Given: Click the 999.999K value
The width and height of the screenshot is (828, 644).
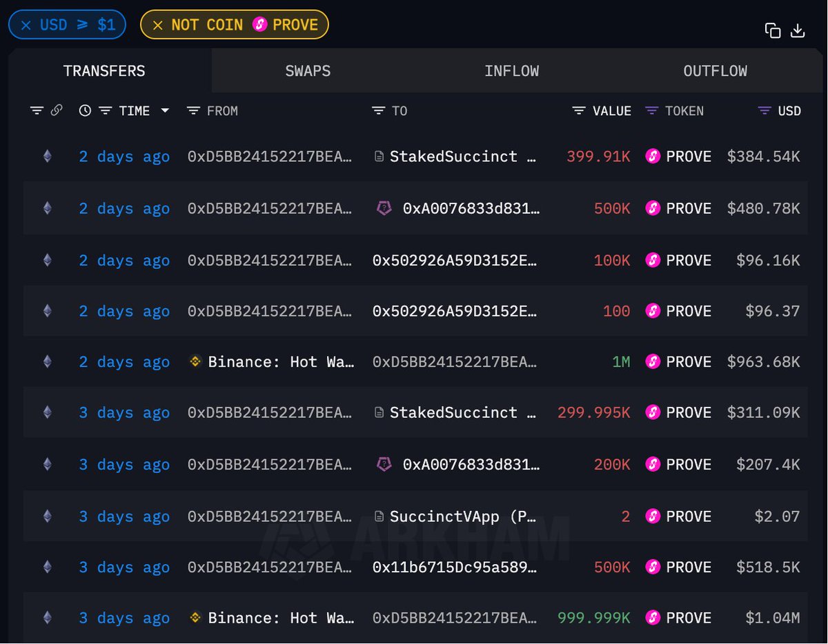Looking at the screenshot, I should click(594, 618).
